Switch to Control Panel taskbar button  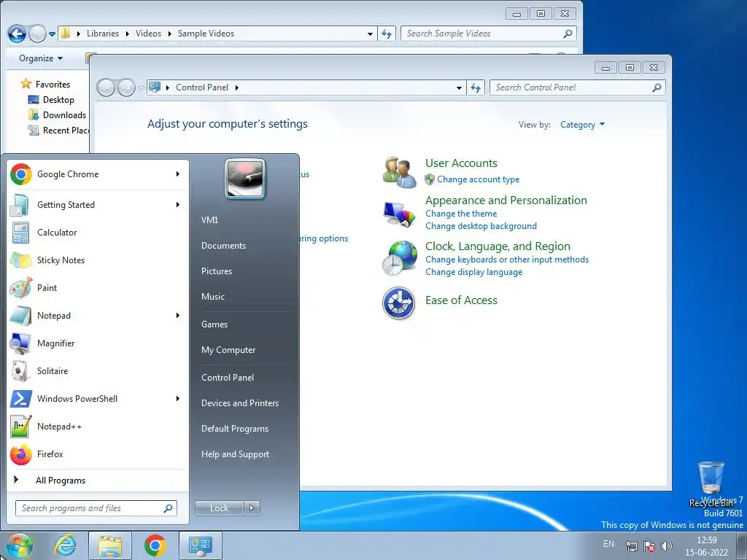[200, 545]
